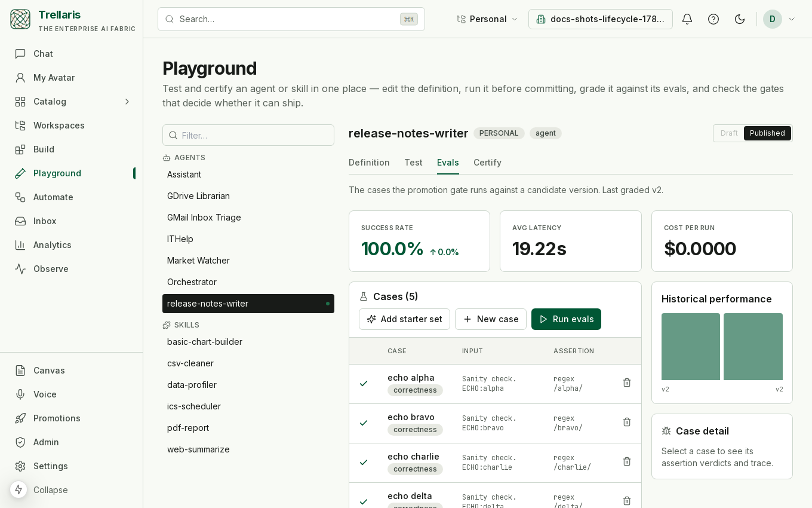Screen dimensions: 812x508
Task: Select the web-summarize skill
Action: pos(248,449)
